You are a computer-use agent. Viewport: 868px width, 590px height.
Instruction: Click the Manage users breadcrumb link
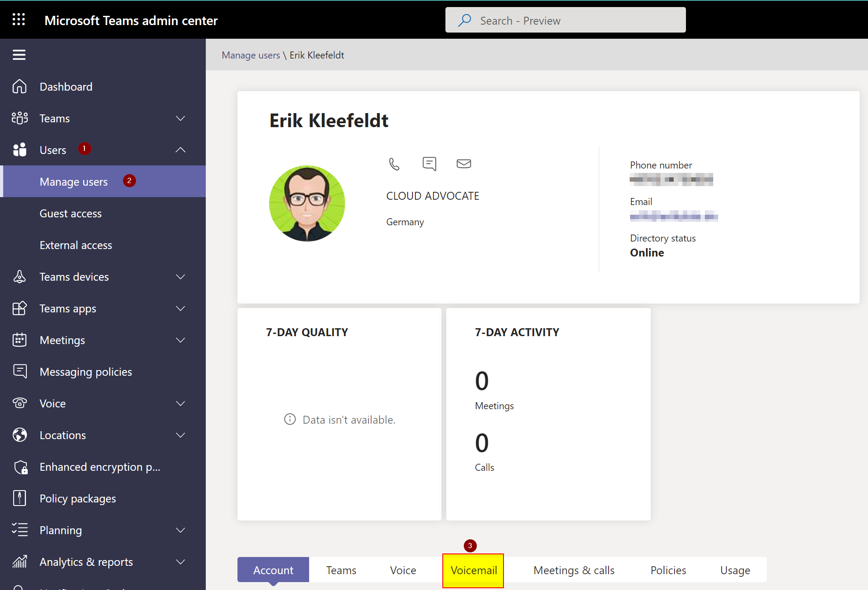[x=251, y=55]
